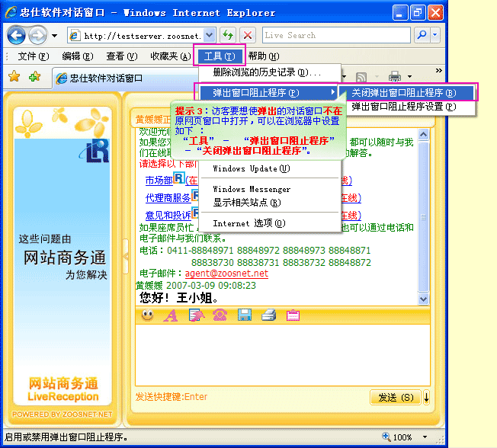
Task: Select 关闭弹出窗口阻止程序 submenu item
Action: click(404, 92)
